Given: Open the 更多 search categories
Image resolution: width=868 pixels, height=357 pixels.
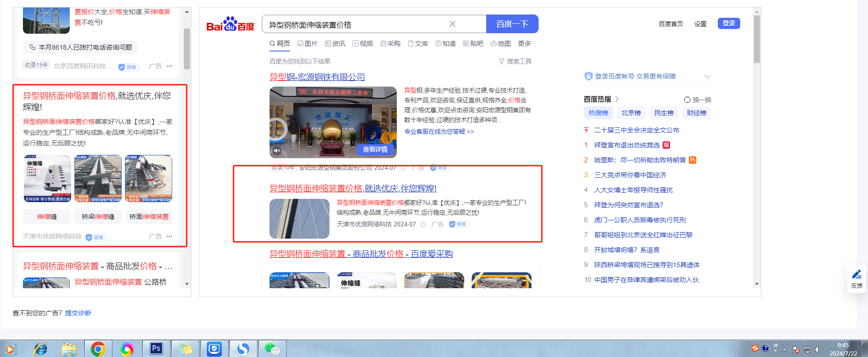Looking at the screenshot, I should click(x=525, y=44).
